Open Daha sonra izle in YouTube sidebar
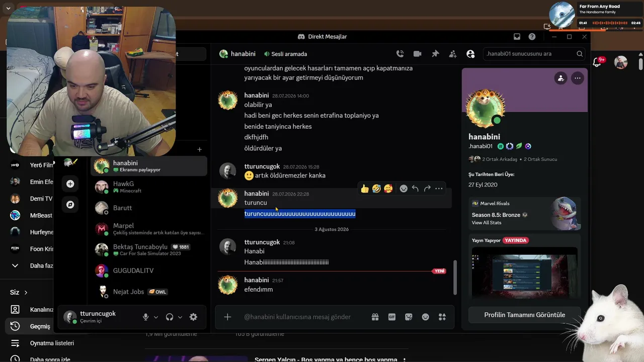 click(40, 359)
